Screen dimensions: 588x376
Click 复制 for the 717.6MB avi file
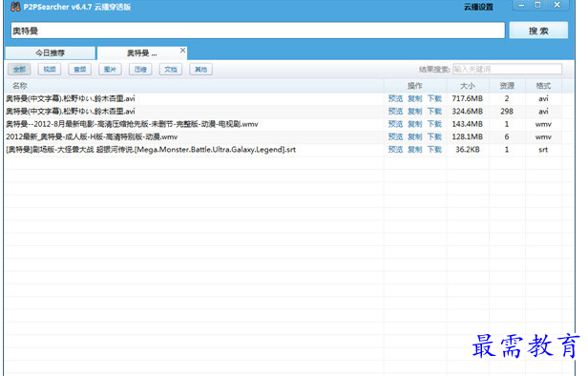tap(414, 98)
